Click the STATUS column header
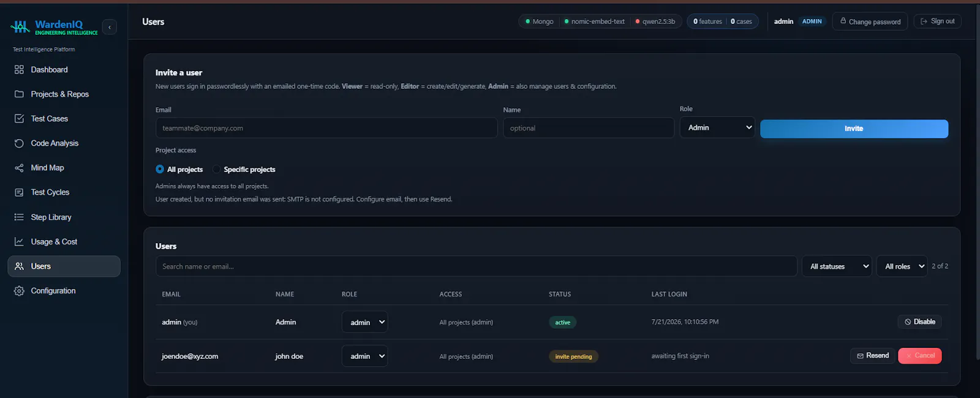The width and height of the screenshot is (980, 398). click(560, 295)
